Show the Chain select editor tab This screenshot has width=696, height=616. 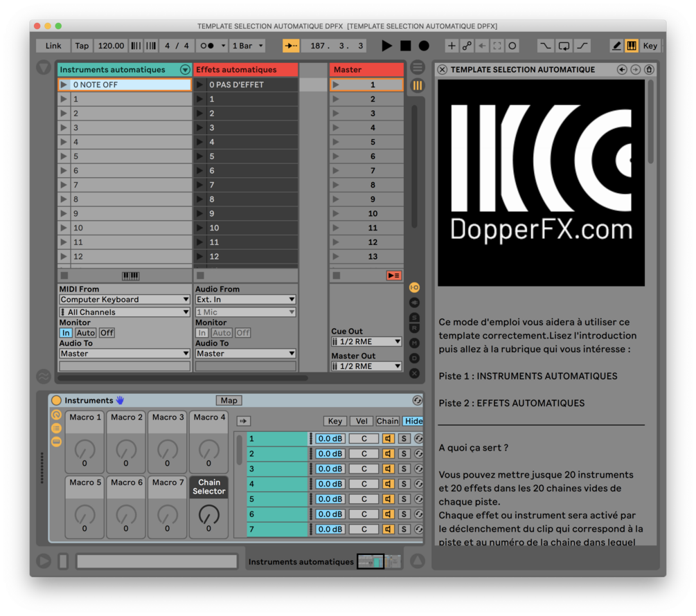pyautogui.click(x=388, y=422)
